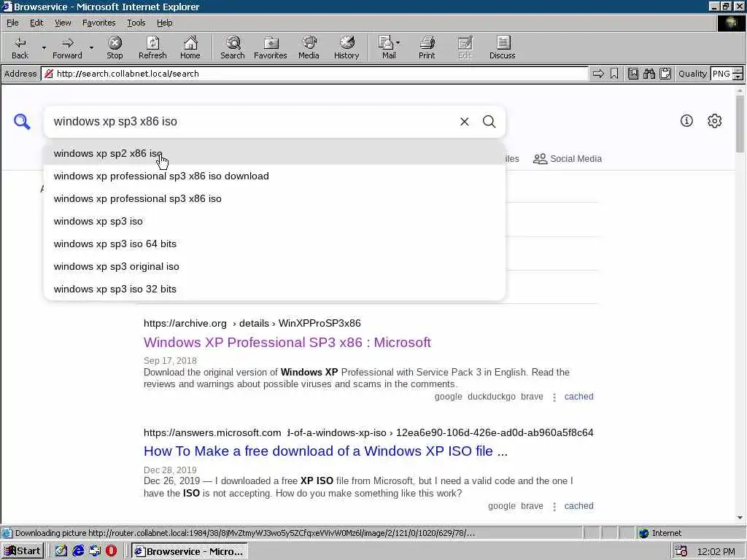Open the Media panel

point(309,48)
